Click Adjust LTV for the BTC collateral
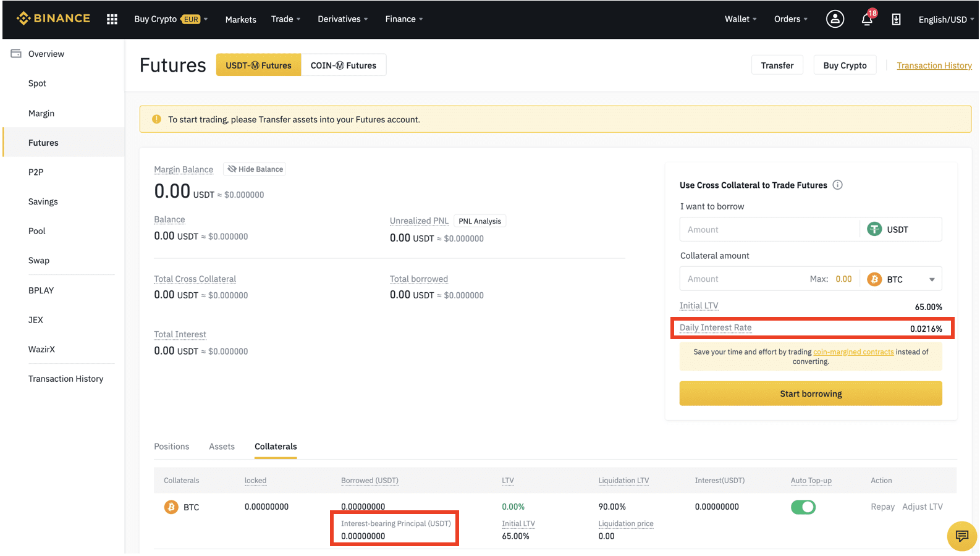 pos(923,507)
